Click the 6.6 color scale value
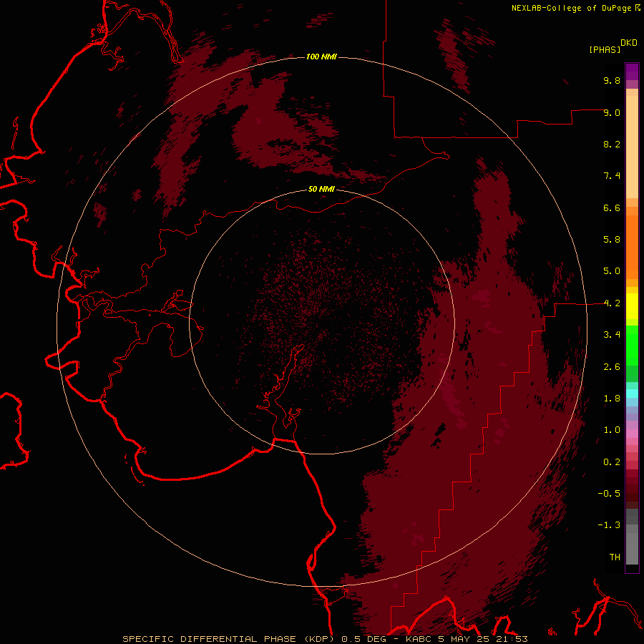644x644 pixels. (x=612, y=208)
